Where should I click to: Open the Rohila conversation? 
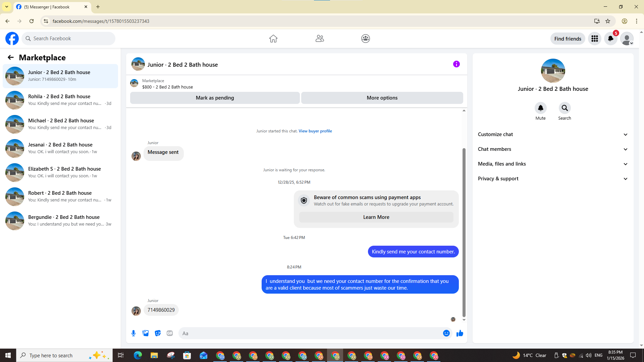pyautogui.click(x=60, y=100)
